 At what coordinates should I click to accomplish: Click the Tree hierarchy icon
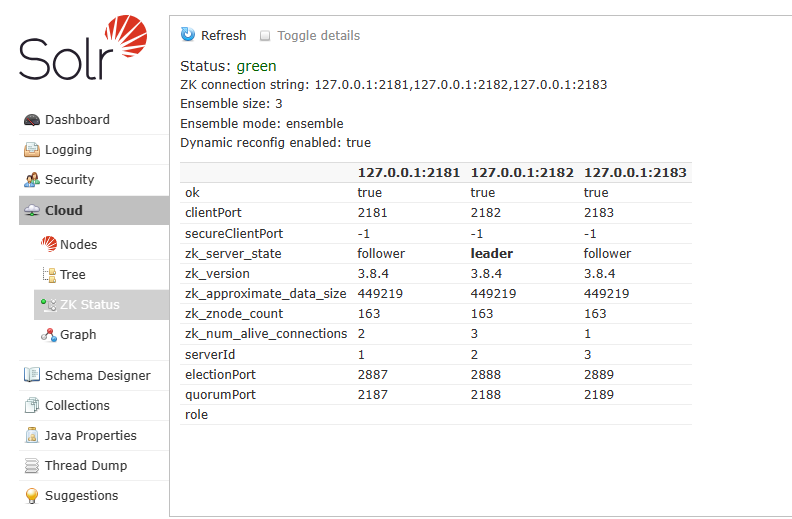(x=49, y=275)
